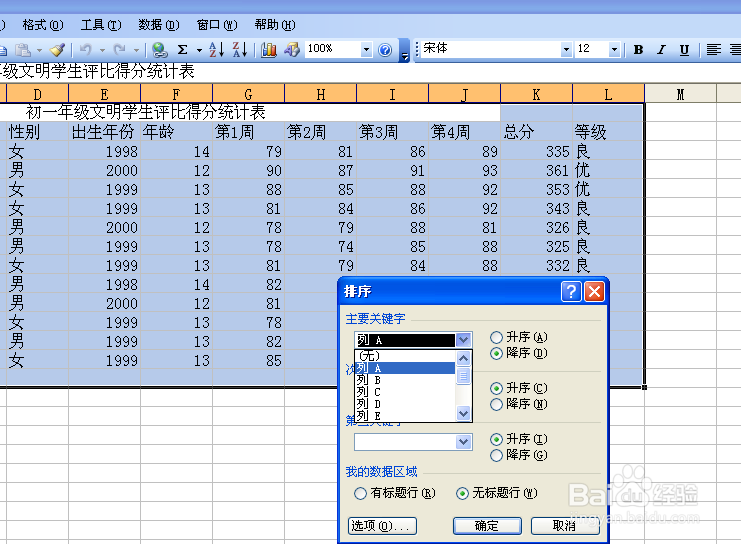Screen dimensions: 741x544
Task: Open the font size 12 dropdown
Action: 614,49
